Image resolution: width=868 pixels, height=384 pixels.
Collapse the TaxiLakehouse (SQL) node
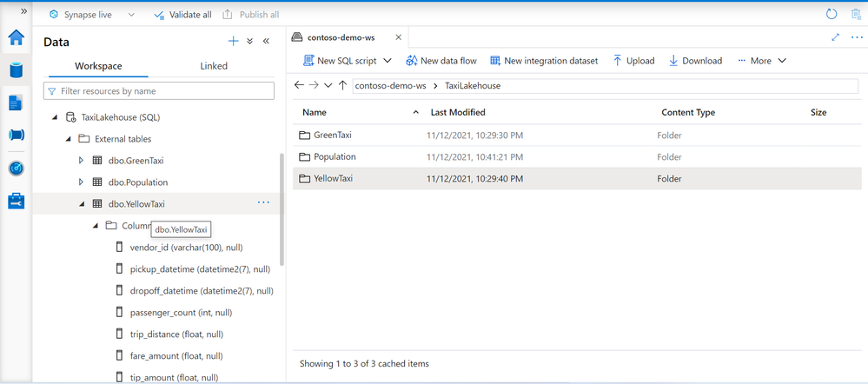(x=55, y=117)
